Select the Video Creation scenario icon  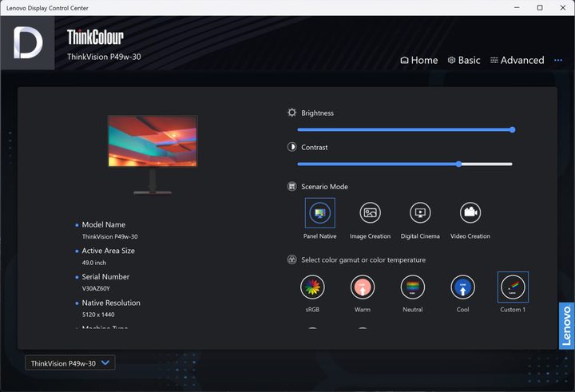(x=470, y=212)
